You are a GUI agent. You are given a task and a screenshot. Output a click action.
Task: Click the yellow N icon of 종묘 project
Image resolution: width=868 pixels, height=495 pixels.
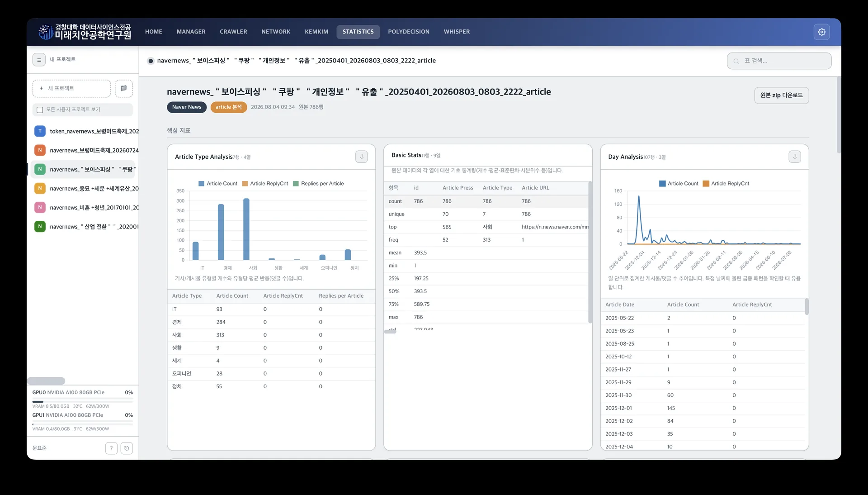pyautogui.click(x=40, y=188)
